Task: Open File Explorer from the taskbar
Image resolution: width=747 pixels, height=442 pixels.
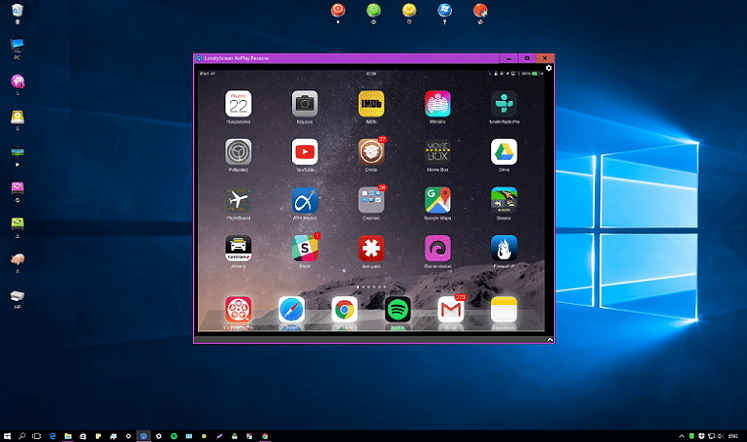Action: click(68, 436)
